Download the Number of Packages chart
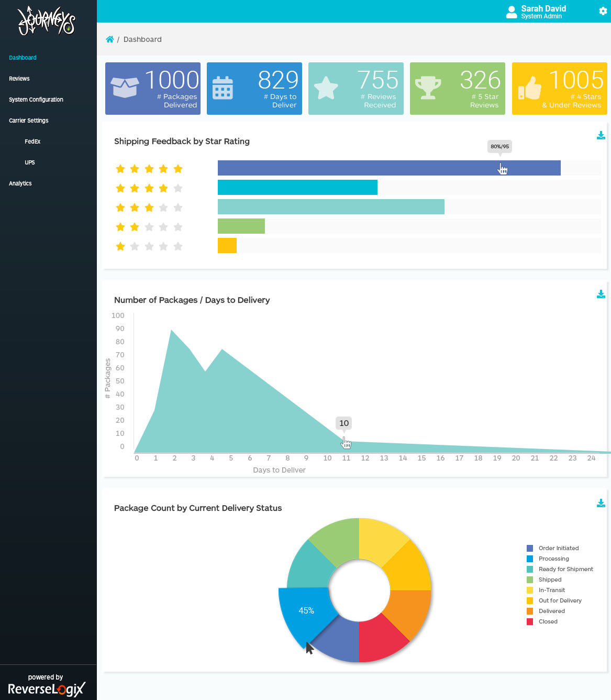The width and height of the screenshot is (611, 700). tap(601, 294)
